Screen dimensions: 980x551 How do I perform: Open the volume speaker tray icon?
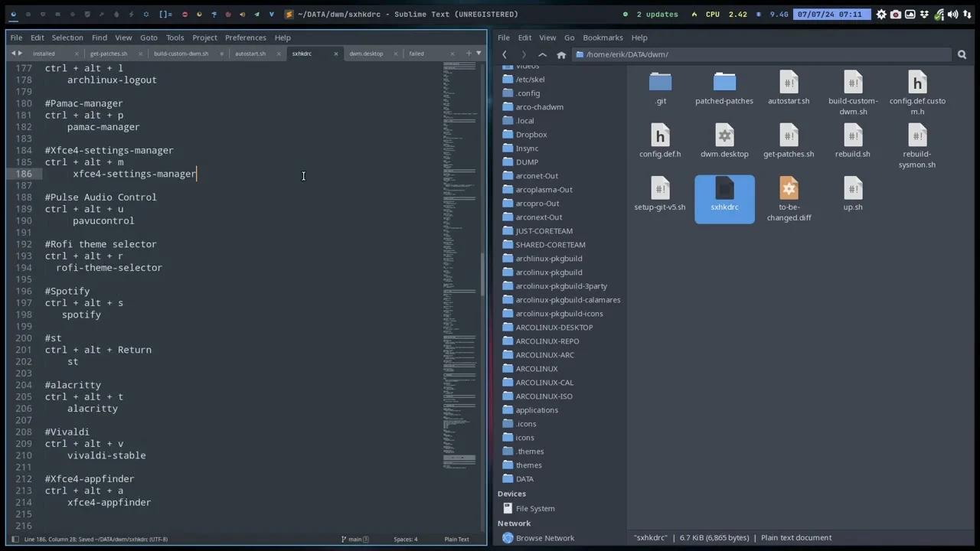(953, 14)
